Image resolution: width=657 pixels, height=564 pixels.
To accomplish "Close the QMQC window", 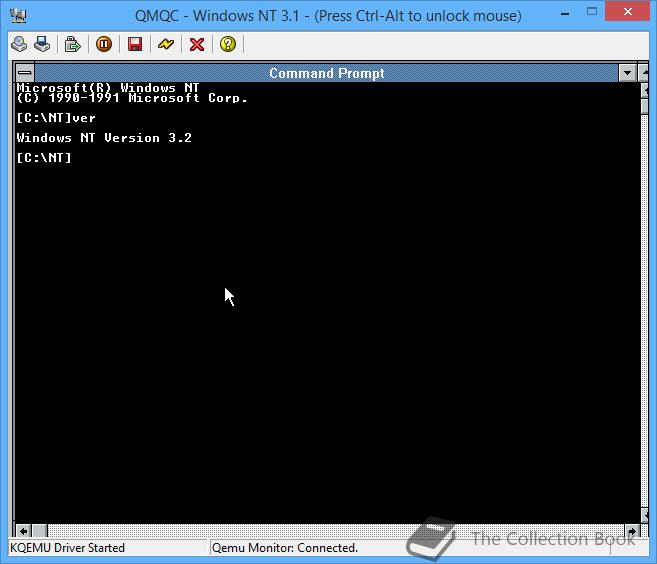I will click(x=627, y=12).
